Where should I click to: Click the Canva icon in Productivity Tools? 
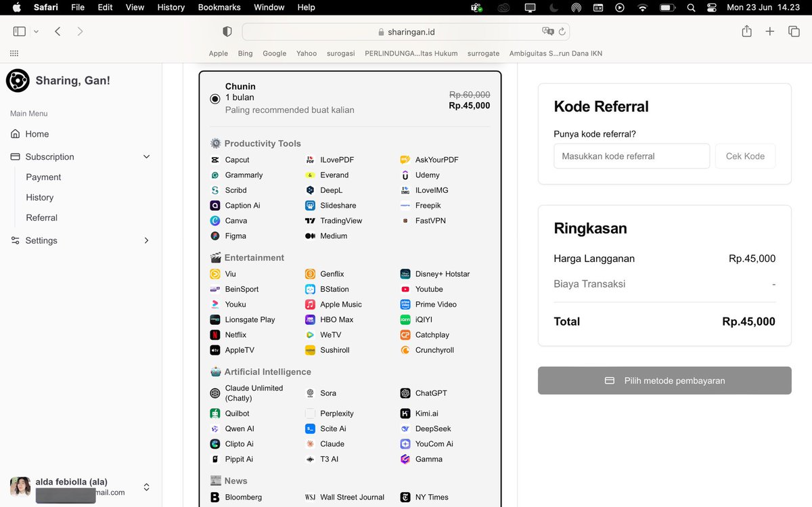tap(215, 221)
